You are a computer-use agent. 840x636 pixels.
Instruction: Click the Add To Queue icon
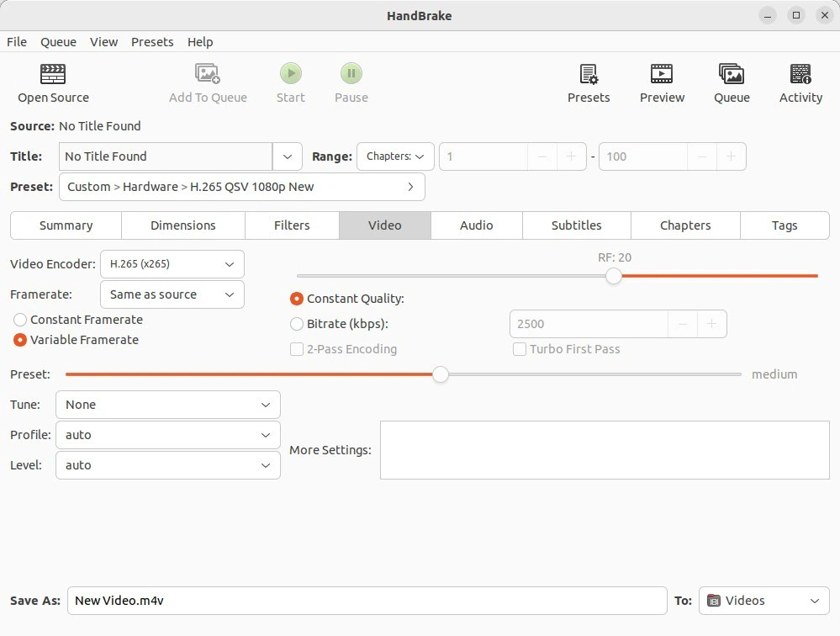208,73
